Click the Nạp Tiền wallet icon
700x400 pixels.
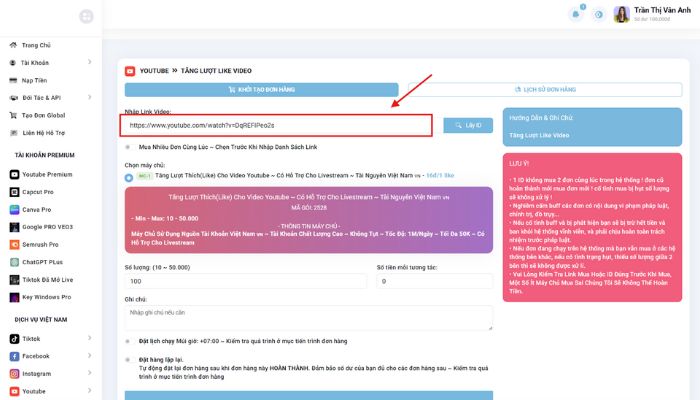coord(13,80)
